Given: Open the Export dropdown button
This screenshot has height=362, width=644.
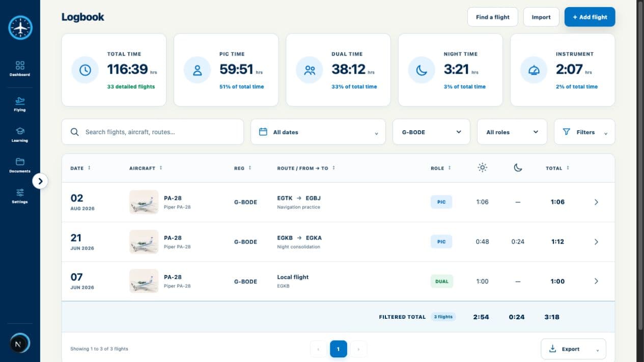Looking at the screenshot, I should pos(573,349).
